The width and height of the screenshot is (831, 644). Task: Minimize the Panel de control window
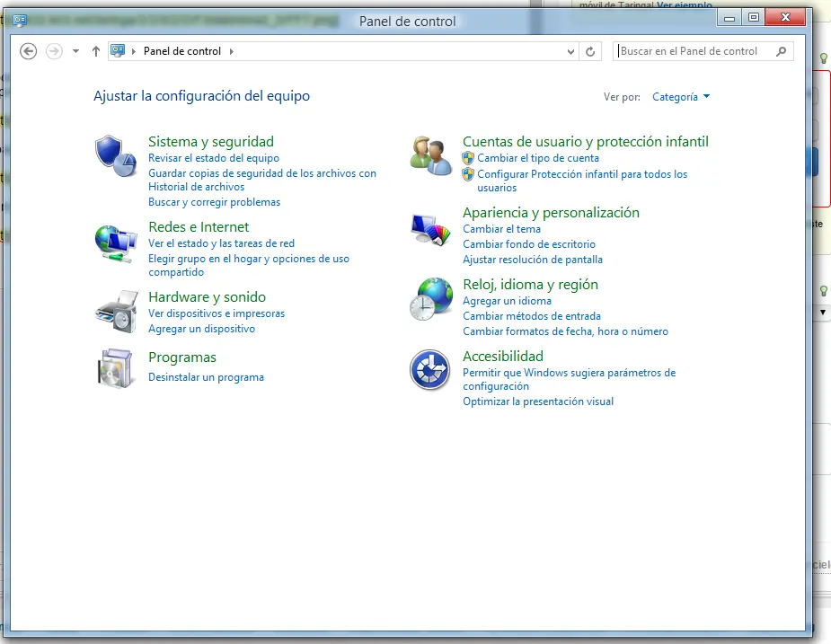pyautogui.click(x=729, y=18)
